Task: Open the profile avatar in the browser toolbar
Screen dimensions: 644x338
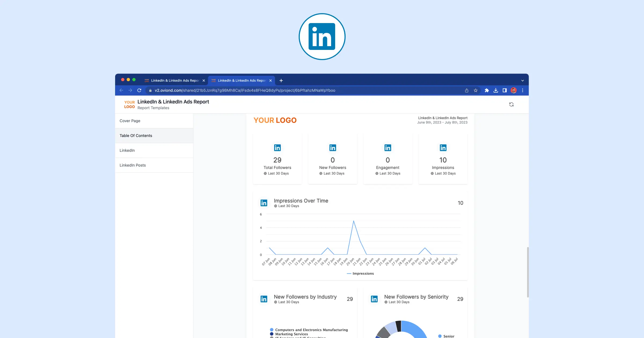Action: [x=514, y=90]
